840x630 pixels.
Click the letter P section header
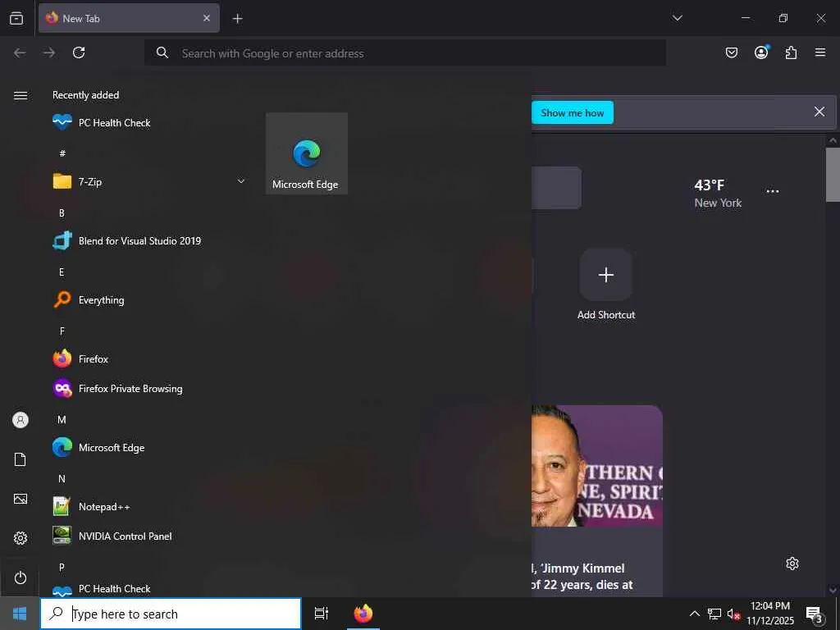click(62, 568)
